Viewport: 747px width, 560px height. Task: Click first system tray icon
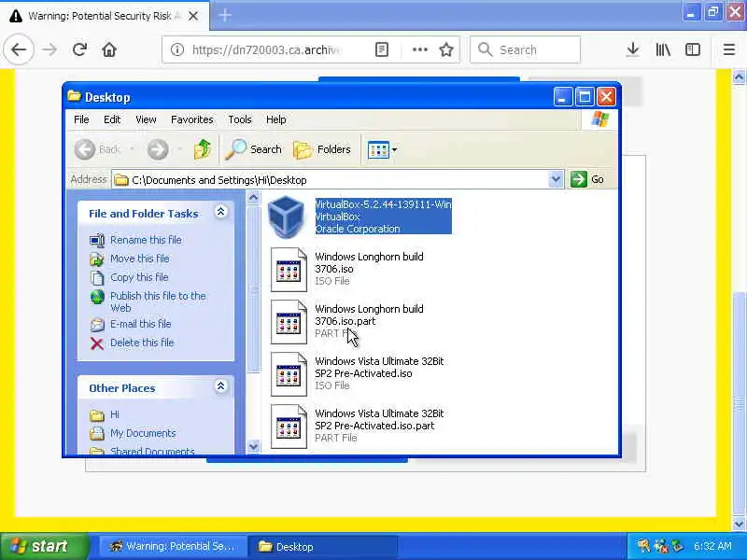click(x=643, y=546)
